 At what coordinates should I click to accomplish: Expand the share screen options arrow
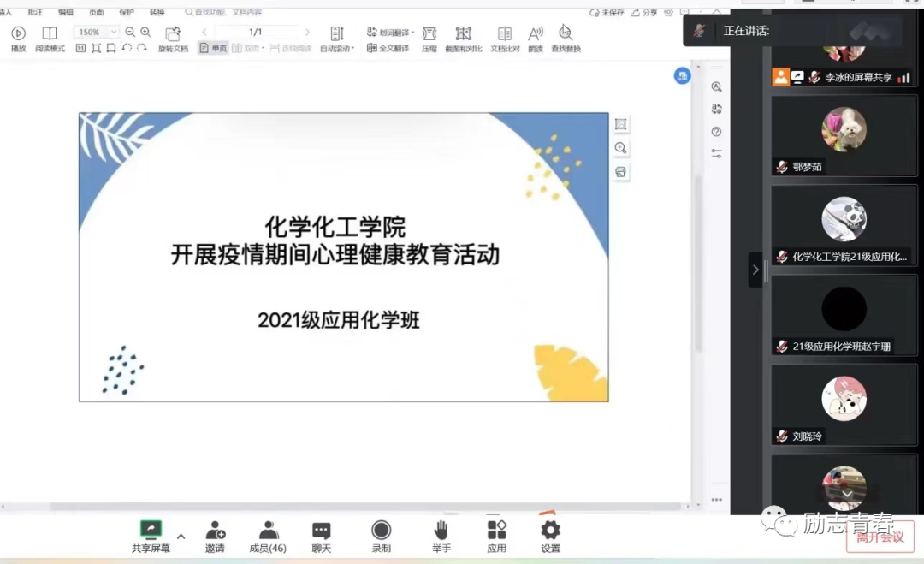point(181,537)
